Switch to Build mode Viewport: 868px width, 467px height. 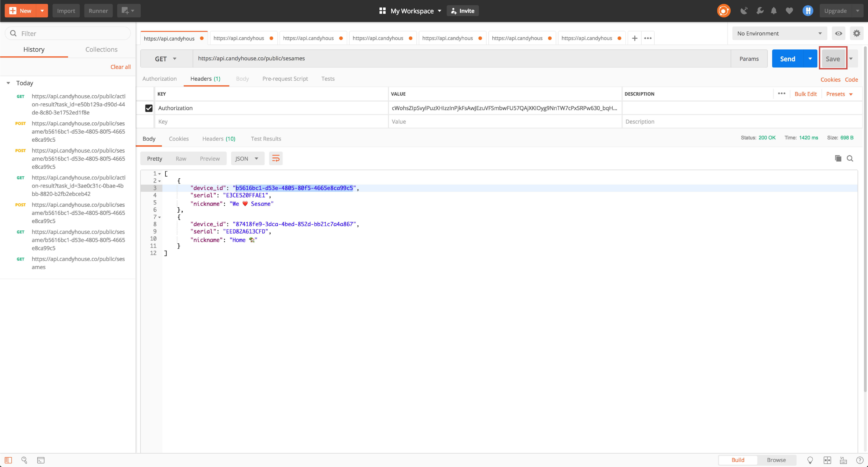pyautogui.click(x=738, y=460)
